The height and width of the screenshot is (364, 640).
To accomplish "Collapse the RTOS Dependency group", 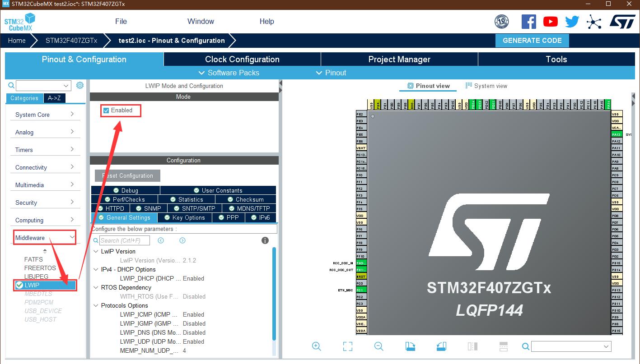I will [x=96, y=287].
